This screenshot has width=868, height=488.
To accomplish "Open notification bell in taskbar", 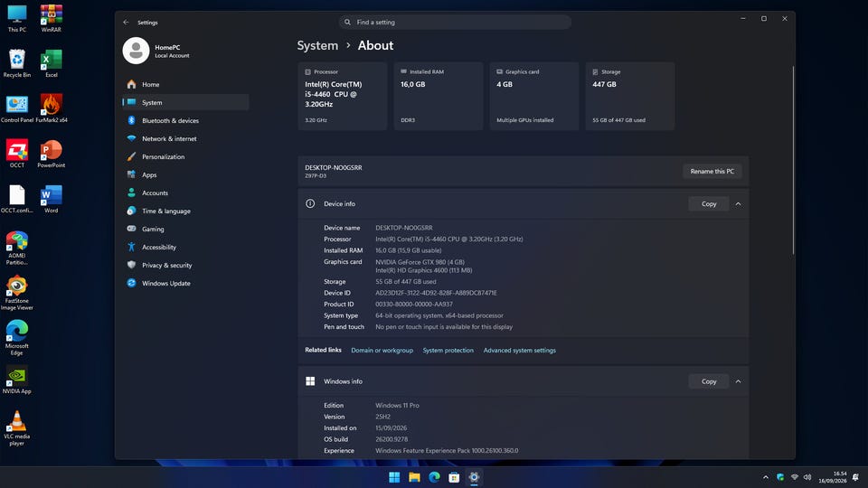I will click(x=856, y=477).
